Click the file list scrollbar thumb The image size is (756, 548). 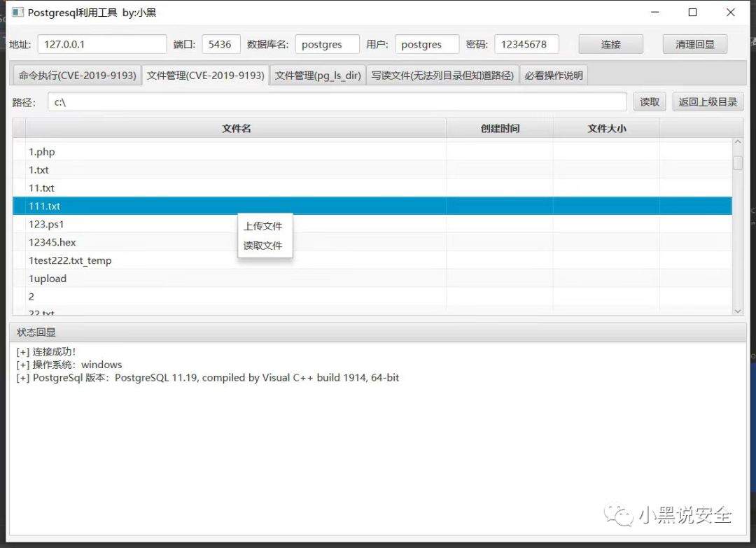pos(738,163)
